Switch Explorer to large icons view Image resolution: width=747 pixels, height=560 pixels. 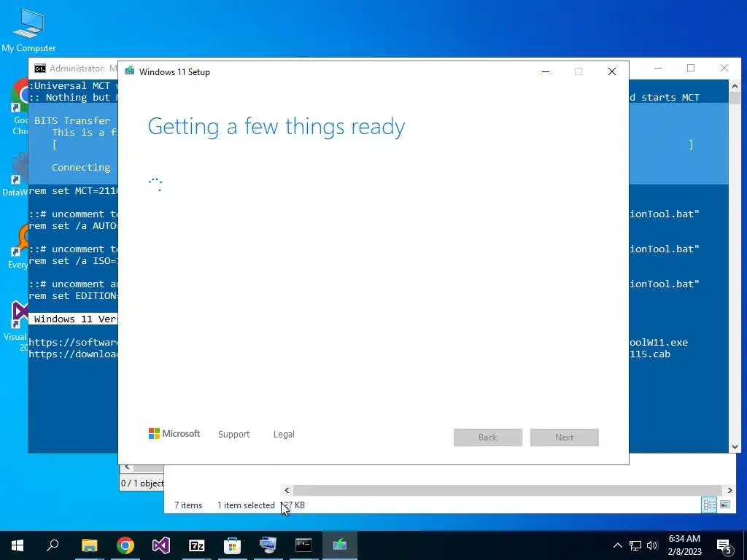(x=725, y=505)
